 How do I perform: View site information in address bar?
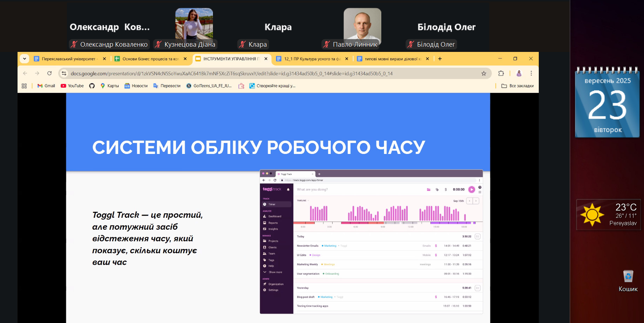click(64, 73)
